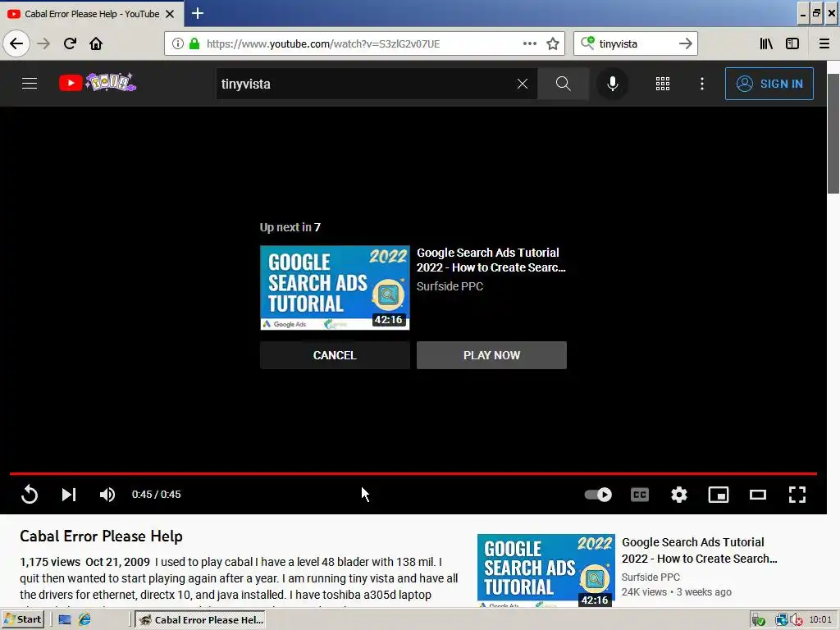Click the up next Google Search Ads thumbnail
This screenshot has width=840, height=630.
click(335, 288)
